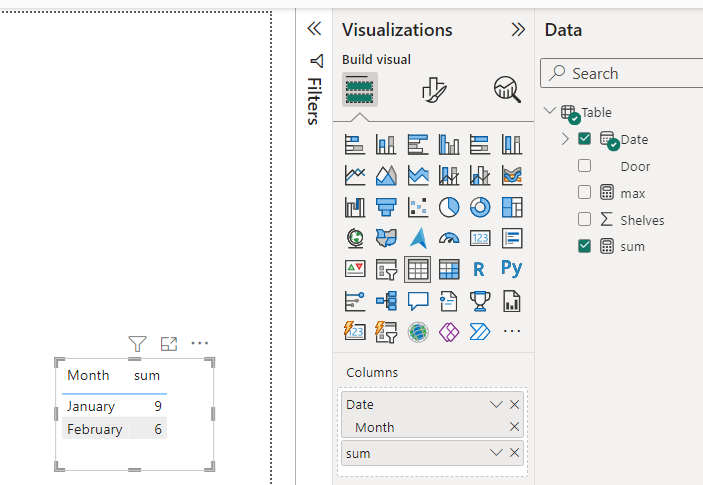The width and height of the screenshot is (703, 485).
Task: Select the Decomposition tree visual
Action: click(x=386, y=301)
